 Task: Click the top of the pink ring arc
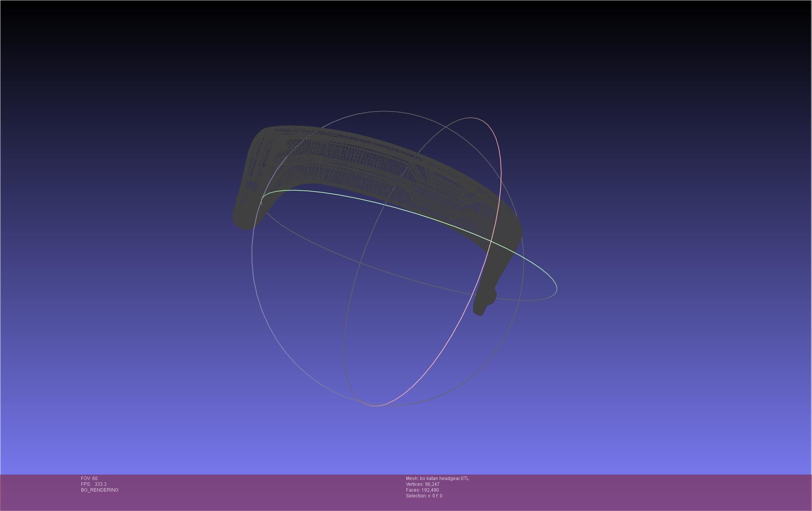coord(472,118)
